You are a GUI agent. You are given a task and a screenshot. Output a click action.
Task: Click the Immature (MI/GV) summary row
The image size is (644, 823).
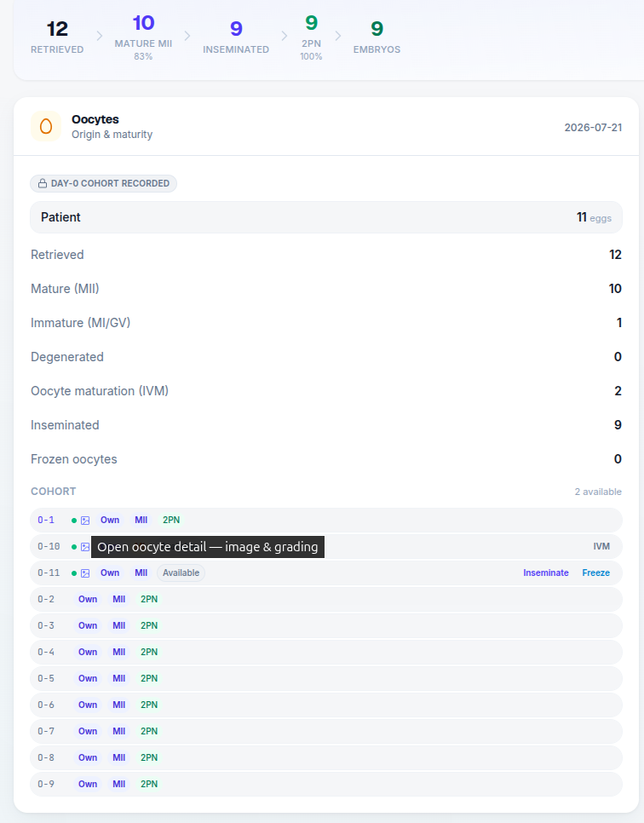[326, 323]
